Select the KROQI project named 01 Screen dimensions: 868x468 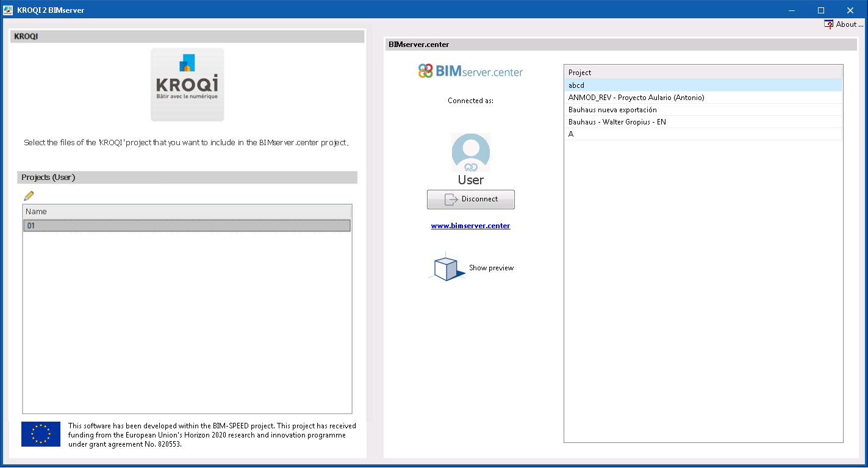(187, 226)
